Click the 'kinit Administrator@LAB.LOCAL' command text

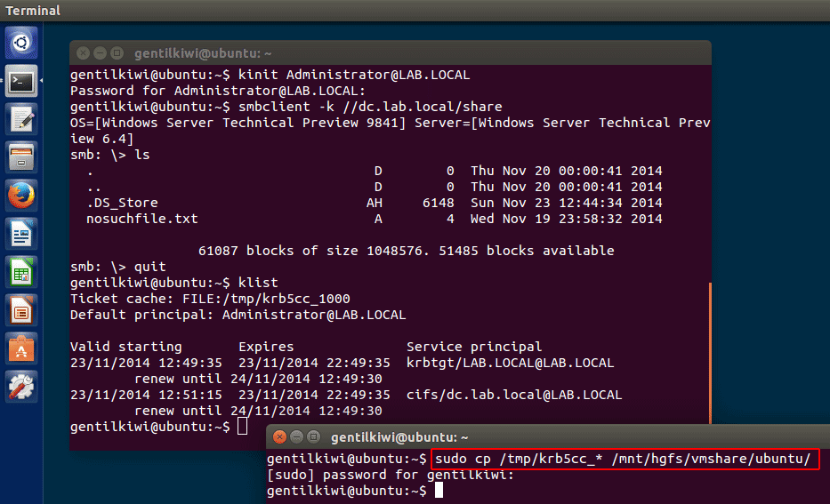tap(353, 75)
